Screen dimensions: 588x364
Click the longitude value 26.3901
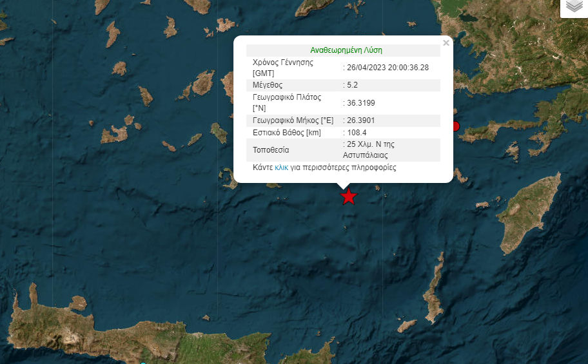tap(360, 120)
